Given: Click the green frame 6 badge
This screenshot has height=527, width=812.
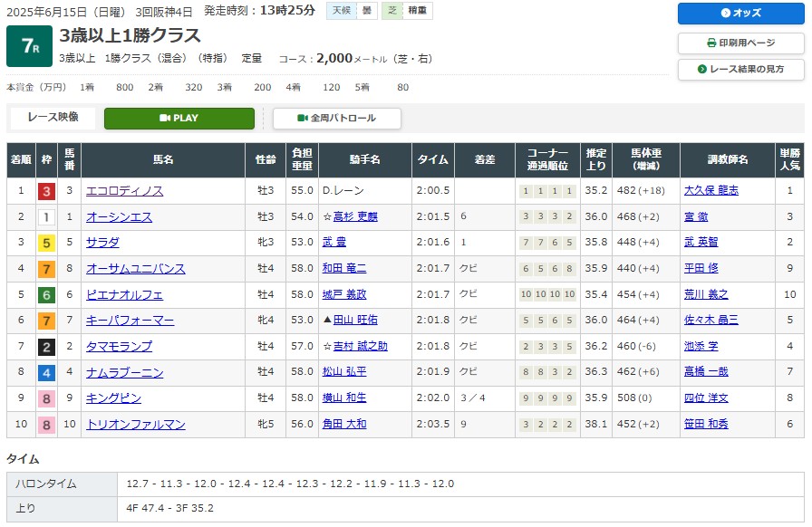Looking at the screenshot, I should (45, 295).
